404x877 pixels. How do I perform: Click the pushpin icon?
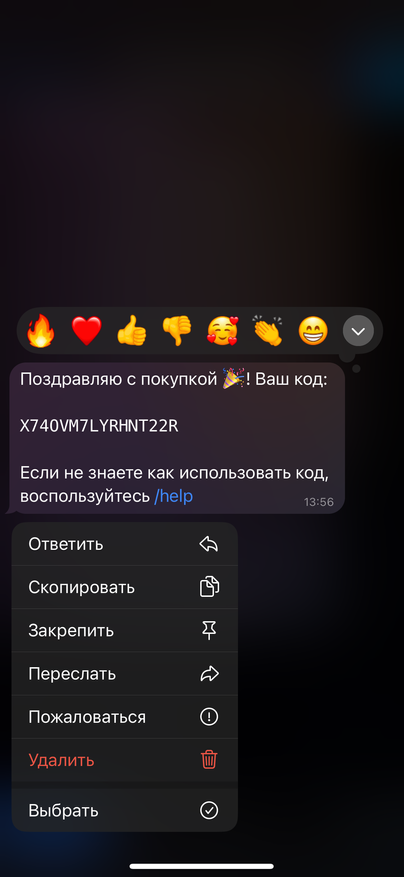[x=209, y=630]
